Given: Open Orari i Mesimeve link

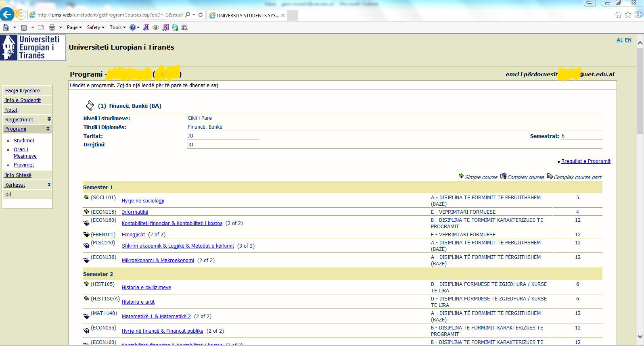Looking at the screenshot, I should coord(25,153).
